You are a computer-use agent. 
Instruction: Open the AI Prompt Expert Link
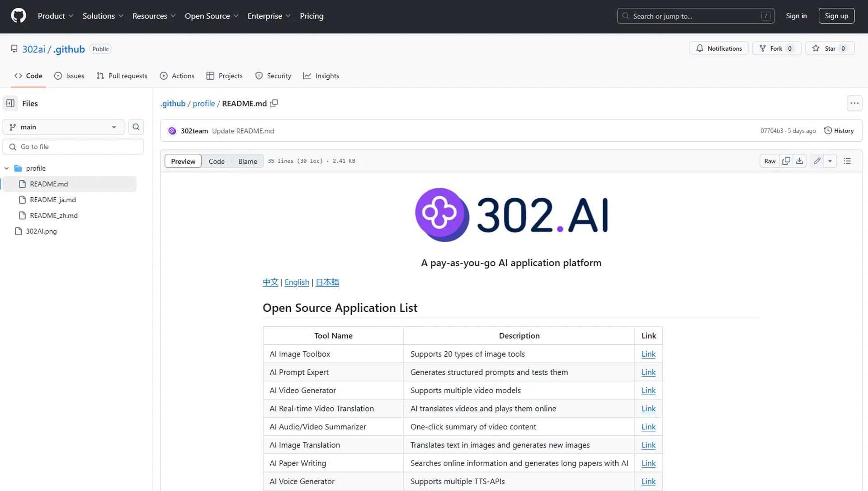[x=648, y=372]
